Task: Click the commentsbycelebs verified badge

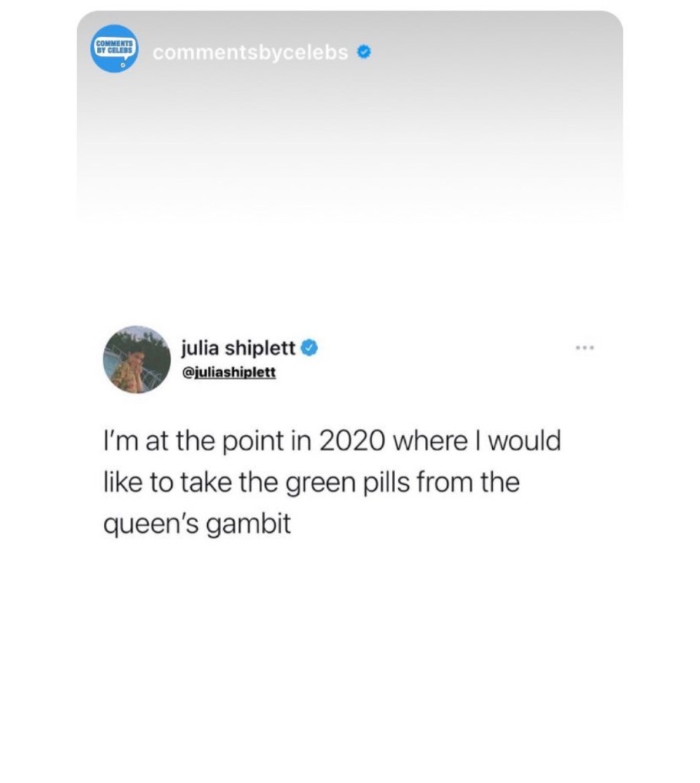Action: coord(365,52)
